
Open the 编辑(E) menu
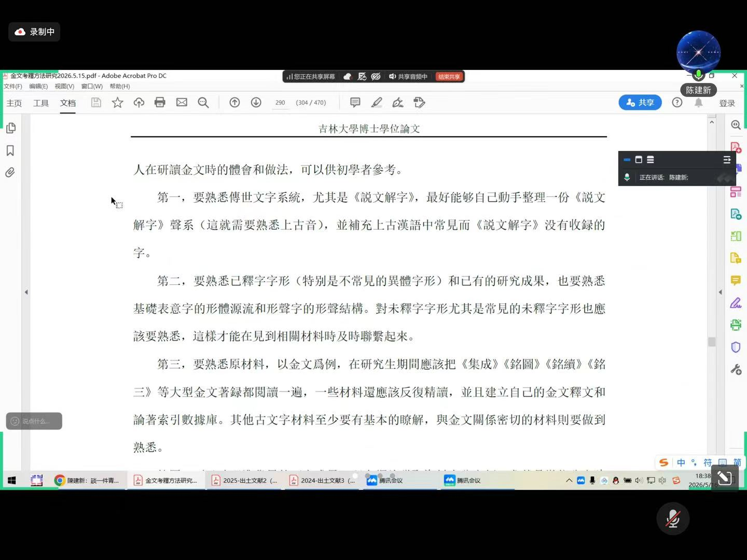click(38, 87)
